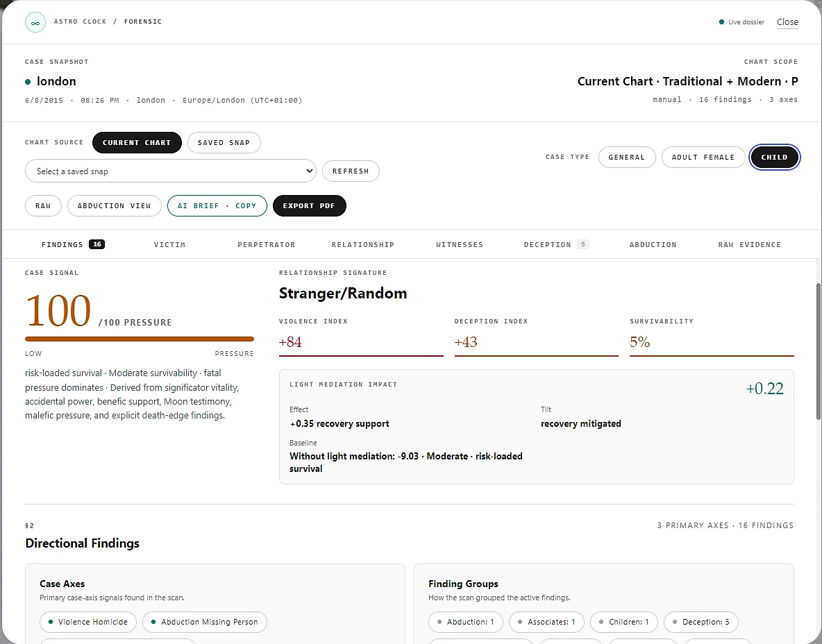Open the Perpetrator tab

coord(266,245)
